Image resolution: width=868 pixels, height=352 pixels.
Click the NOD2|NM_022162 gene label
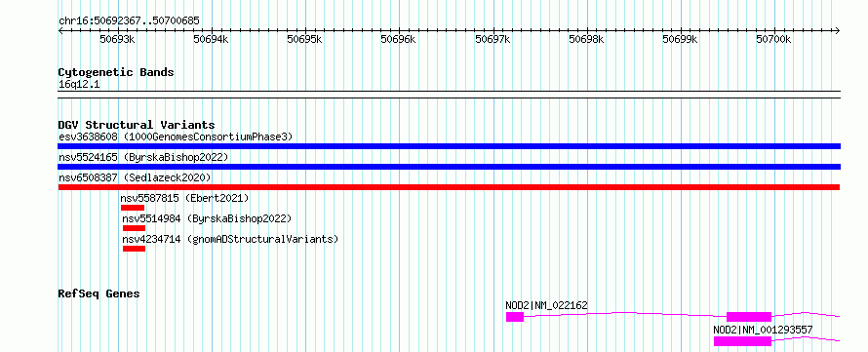546,305
